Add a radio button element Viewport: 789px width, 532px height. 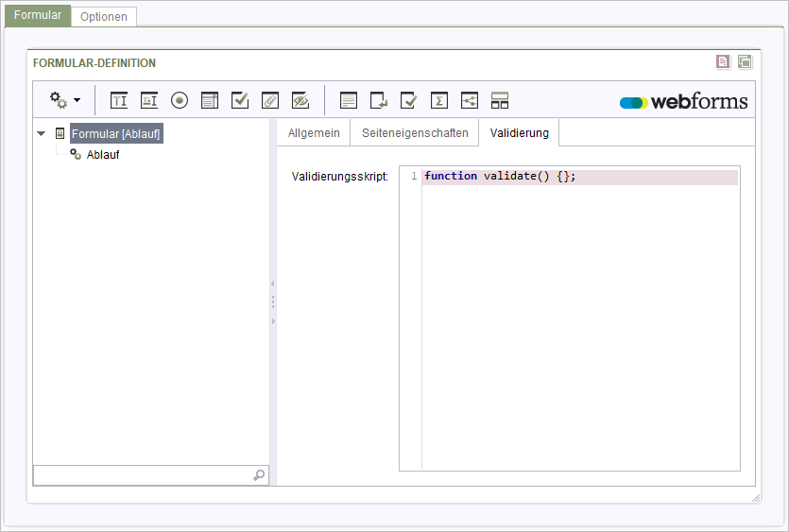[x=180, y=100]
